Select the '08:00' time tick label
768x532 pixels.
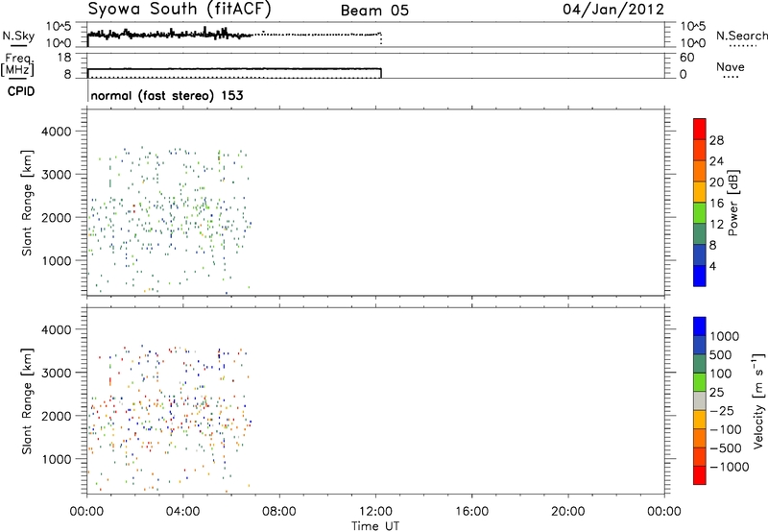(279, 512)
